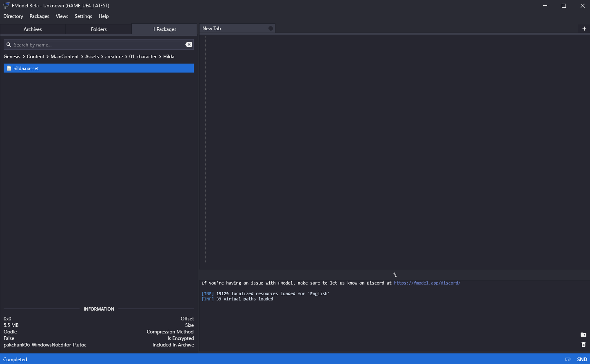Click the Search by name field
This screenshot has height=364, width=590.
[98, 45]
